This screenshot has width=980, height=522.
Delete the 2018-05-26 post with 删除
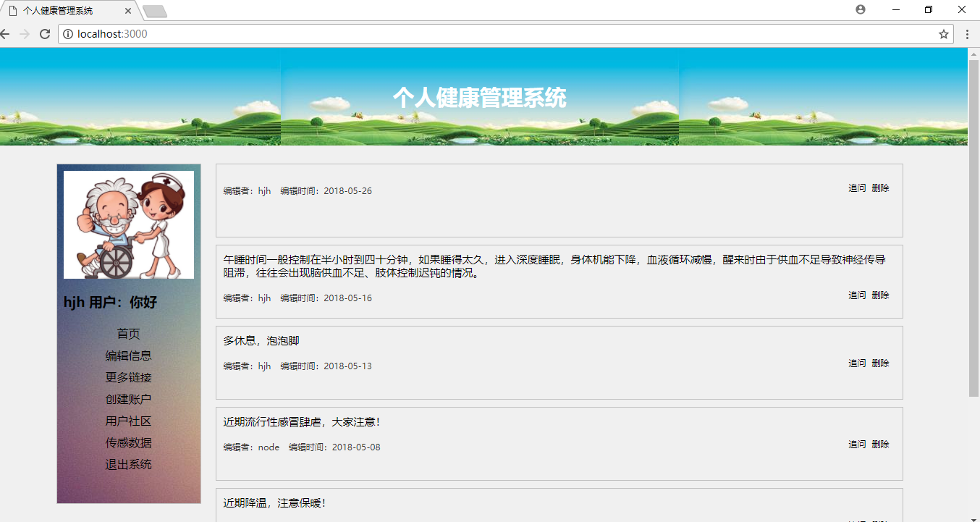click(881, 188)
